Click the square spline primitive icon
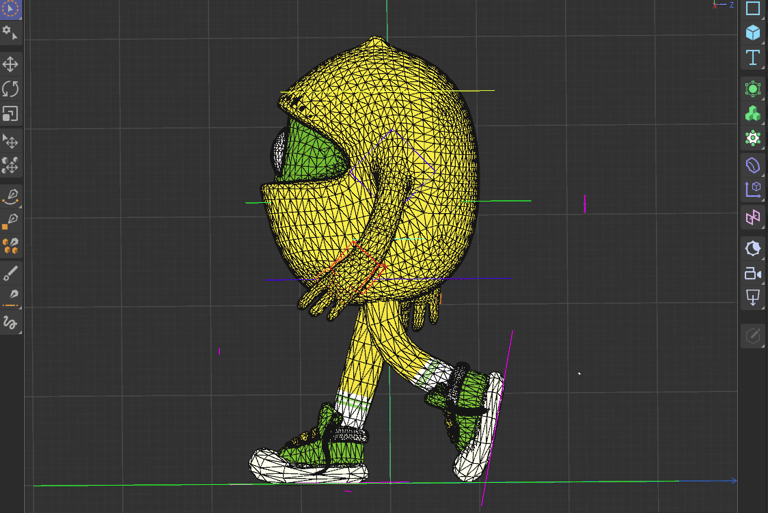Viewport: 768px width, 513px height. [x=753, y=8]
